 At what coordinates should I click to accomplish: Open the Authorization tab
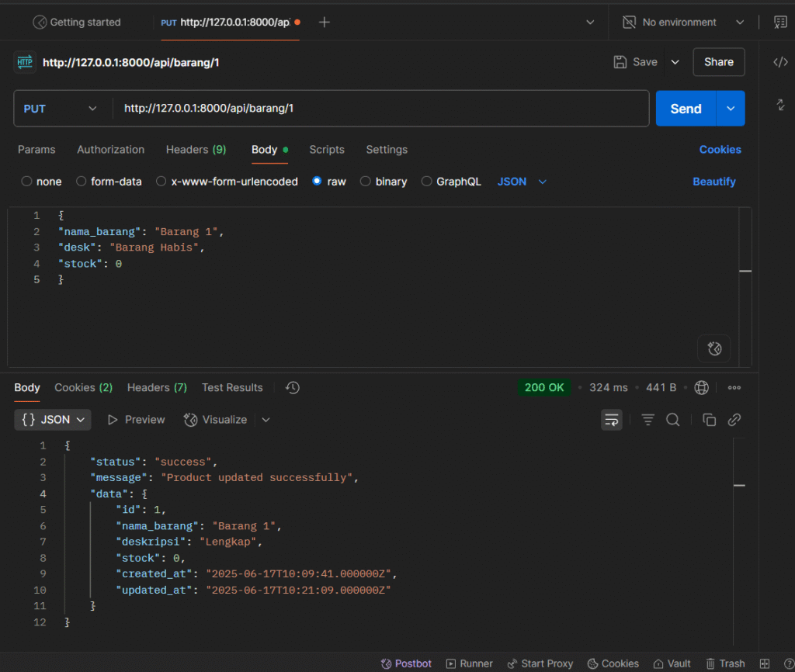pyautogui.click(x=110, y=150)
